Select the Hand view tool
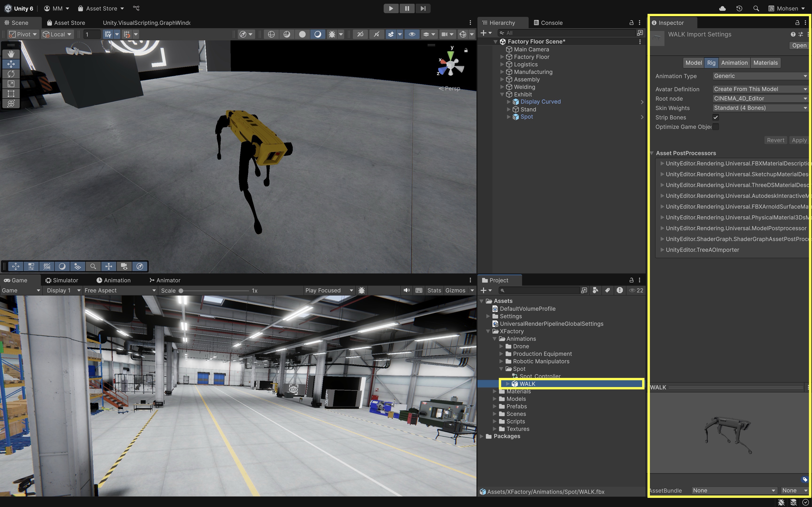Screen dimensions: 812x507 click(x=11, y=54)
